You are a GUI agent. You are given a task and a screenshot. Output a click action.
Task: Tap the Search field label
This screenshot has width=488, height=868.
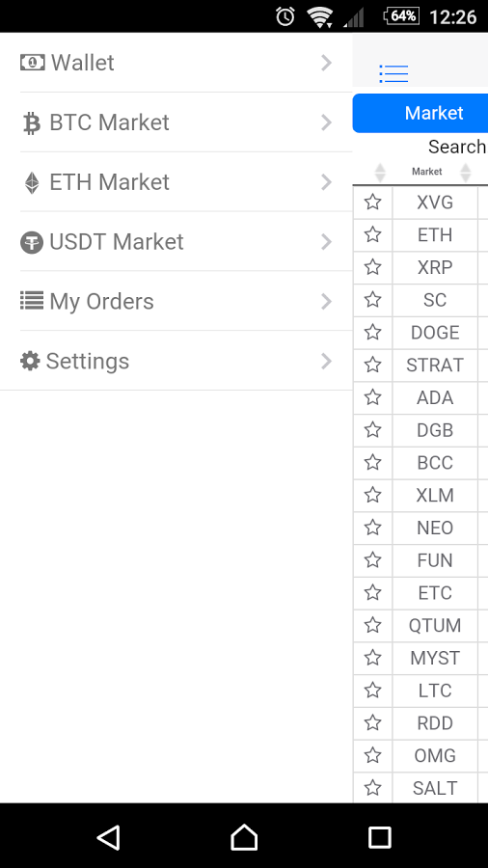click(x=457, y=147)
